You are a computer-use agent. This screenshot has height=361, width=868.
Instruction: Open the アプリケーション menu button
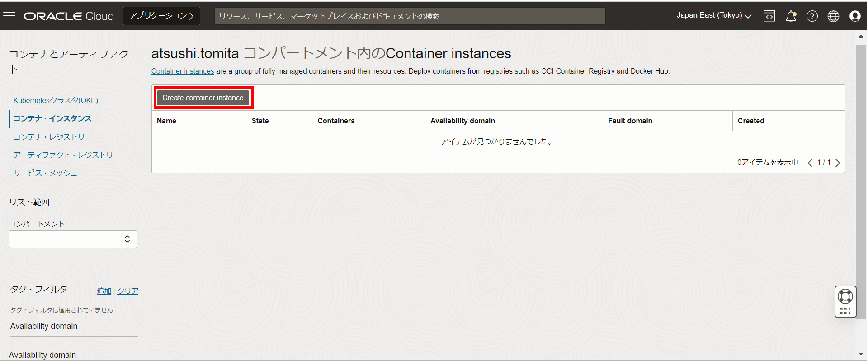[x=161, y=16]
